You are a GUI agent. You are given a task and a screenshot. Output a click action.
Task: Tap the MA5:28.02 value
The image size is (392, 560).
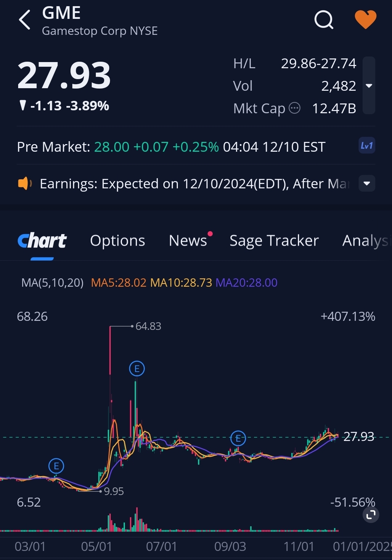coord(119,283)
